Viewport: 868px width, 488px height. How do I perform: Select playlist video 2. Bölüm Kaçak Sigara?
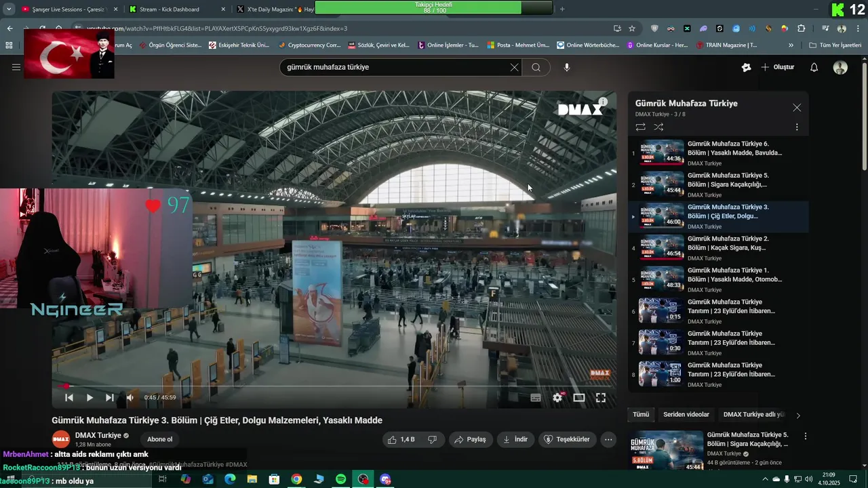pos(717,248)
